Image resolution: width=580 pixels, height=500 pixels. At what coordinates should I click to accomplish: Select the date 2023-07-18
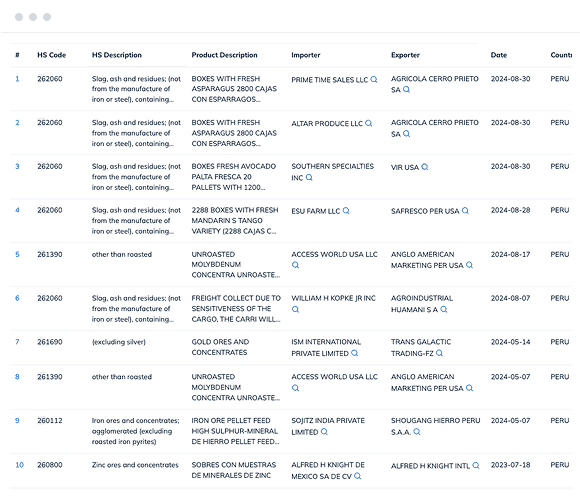(510, 465)
